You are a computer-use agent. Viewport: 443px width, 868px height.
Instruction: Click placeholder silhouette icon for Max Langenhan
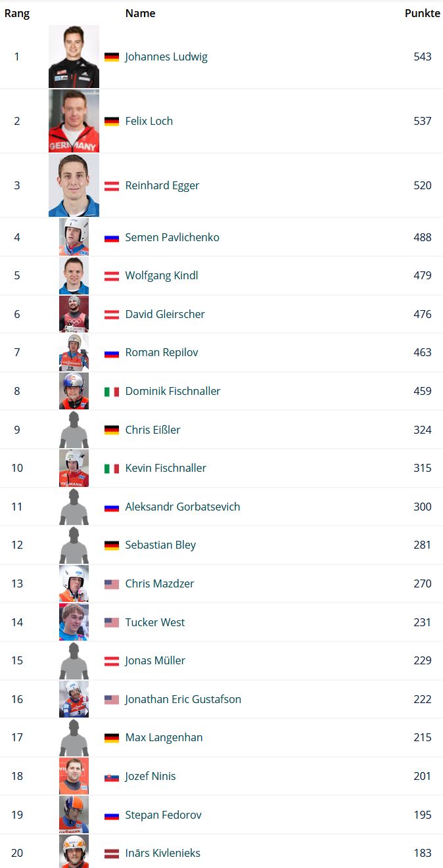point(74,738)
